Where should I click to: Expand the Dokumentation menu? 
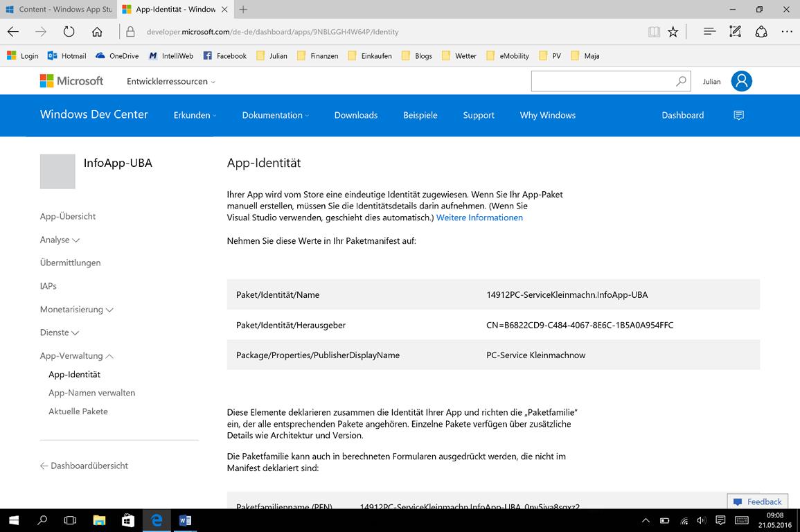coord(276,115)
